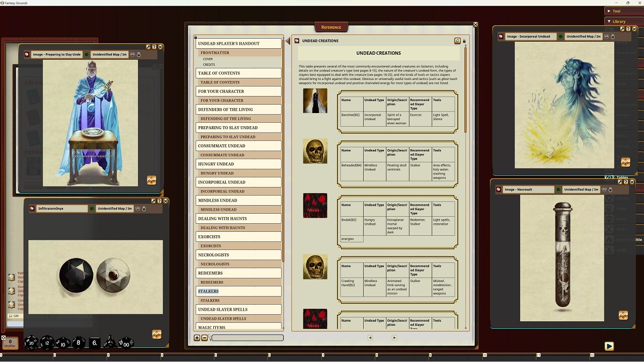Click the player-view mask icon on Incorporeal Undead
Screen dimensions: 644x362
pos(607,37)
